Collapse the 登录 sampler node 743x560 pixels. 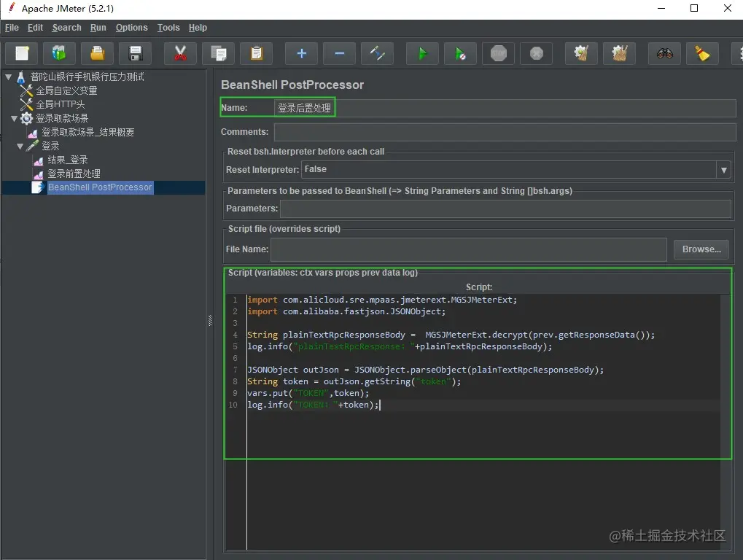click(x=20, y=146)
